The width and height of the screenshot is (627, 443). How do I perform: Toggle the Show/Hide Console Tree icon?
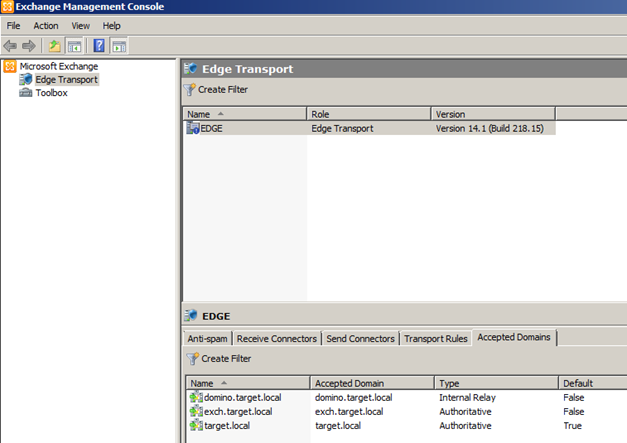point(74,46)
